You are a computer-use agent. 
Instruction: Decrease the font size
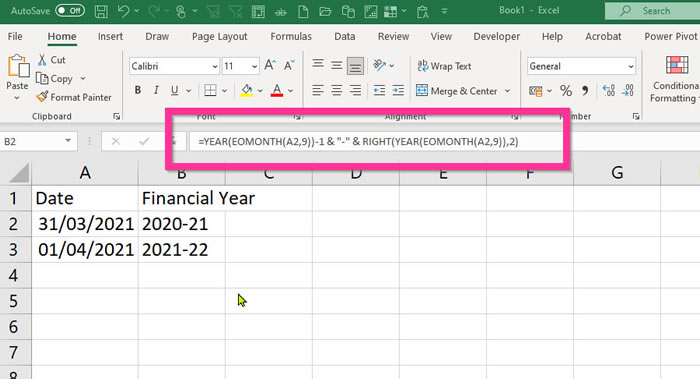[x=289, y=66]
